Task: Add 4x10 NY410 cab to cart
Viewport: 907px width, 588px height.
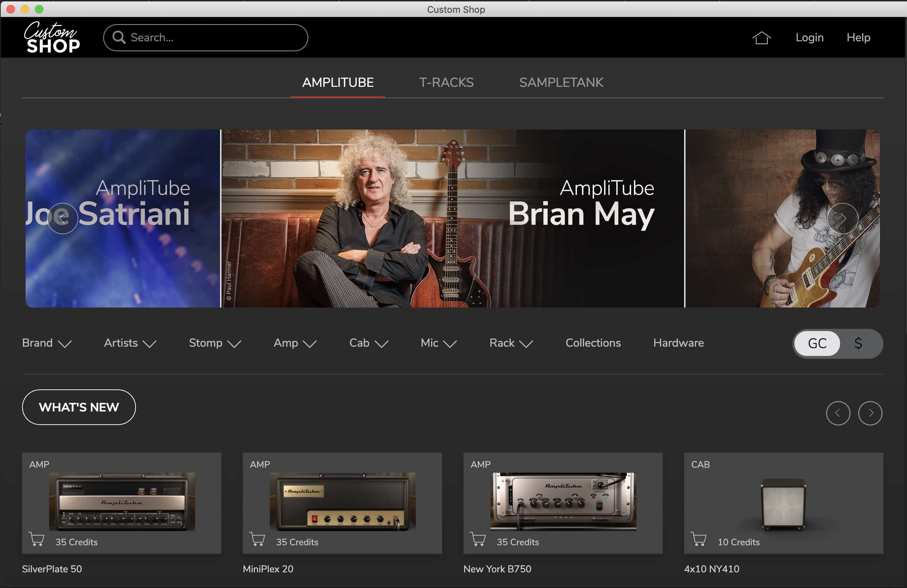Action: tap(698, 539)
